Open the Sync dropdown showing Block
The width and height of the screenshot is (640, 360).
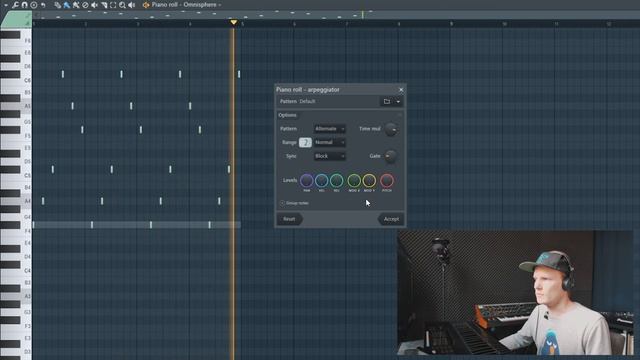330,156
